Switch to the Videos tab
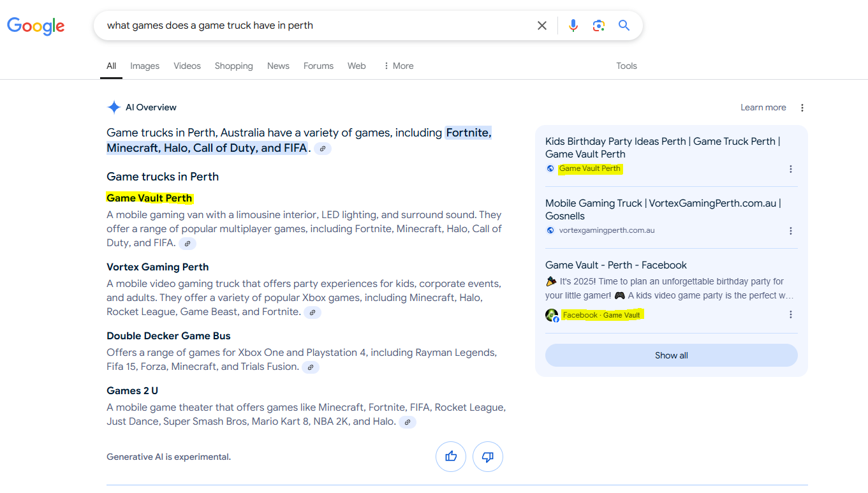868x493 pixels. click(x=187, y=66)
